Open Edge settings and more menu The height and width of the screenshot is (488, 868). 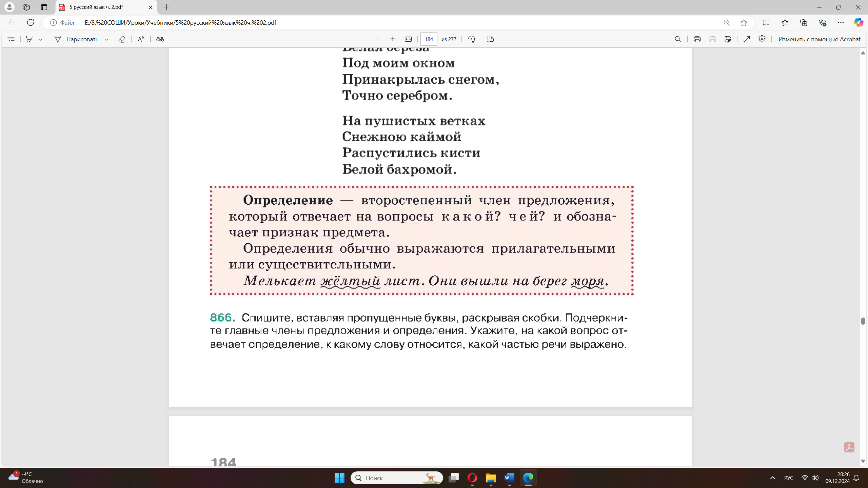point(841,22)
